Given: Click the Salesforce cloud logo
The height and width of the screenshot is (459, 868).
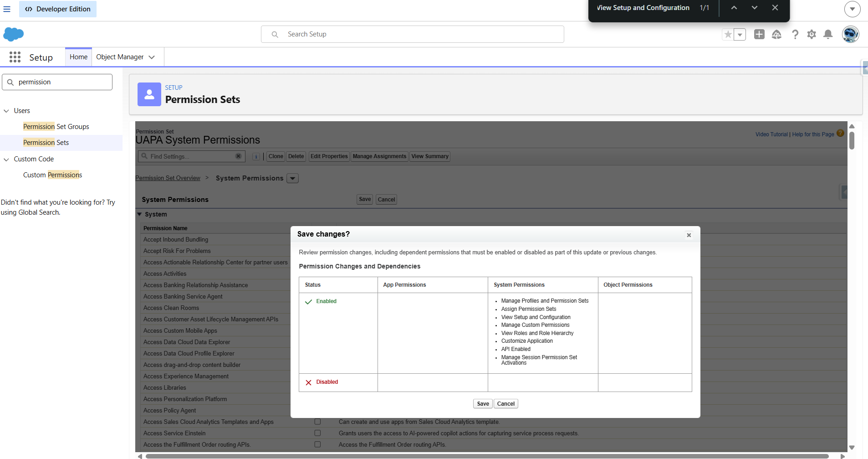Looking at the screenshot, I should (14, 34).
